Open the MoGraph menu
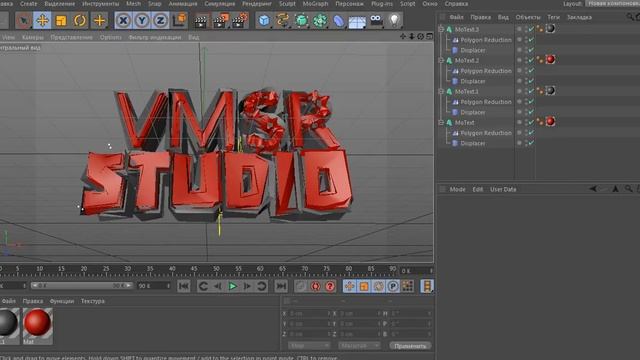Image resolution: width=640 pixels, height=360 pixels. tap(316, 4)
